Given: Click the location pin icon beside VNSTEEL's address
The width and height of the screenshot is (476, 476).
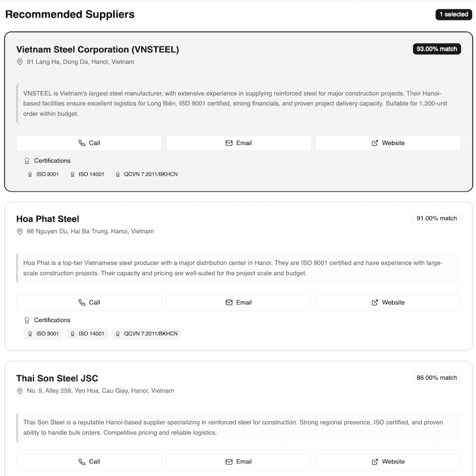Looking at the screenshot, I should click(20, 61).
